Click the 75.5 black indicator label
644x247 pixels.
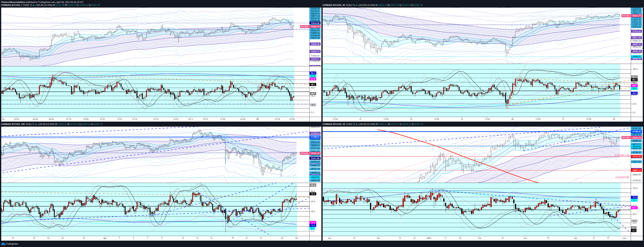pyautogui.click(x=313, y=194)
